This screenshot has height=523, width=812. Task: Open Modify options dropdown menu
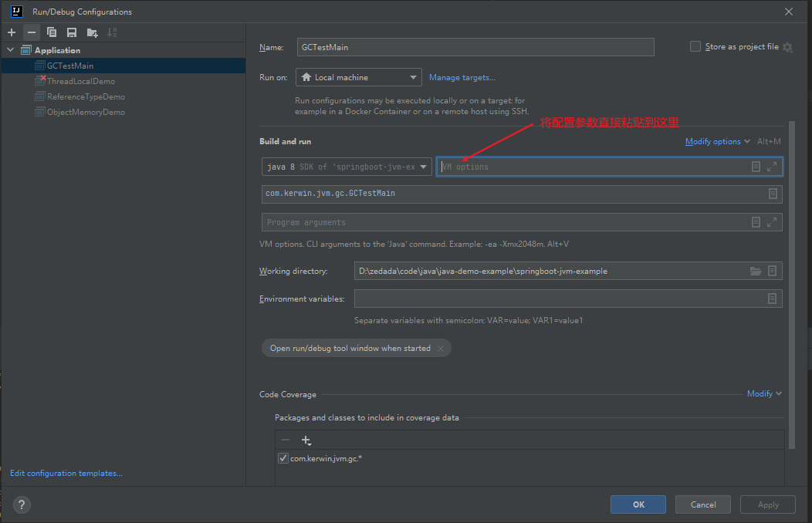tap(717, 142)
